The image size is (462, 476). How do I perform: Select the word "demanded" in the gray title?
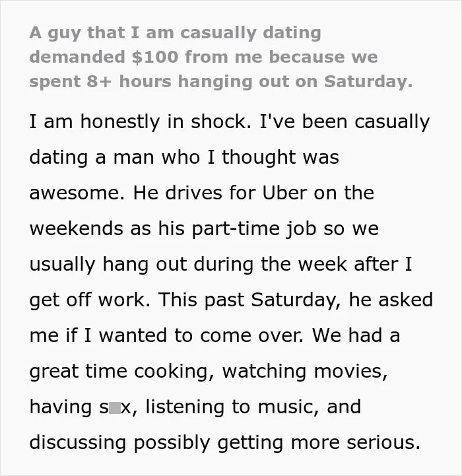(x=77, y=57)
